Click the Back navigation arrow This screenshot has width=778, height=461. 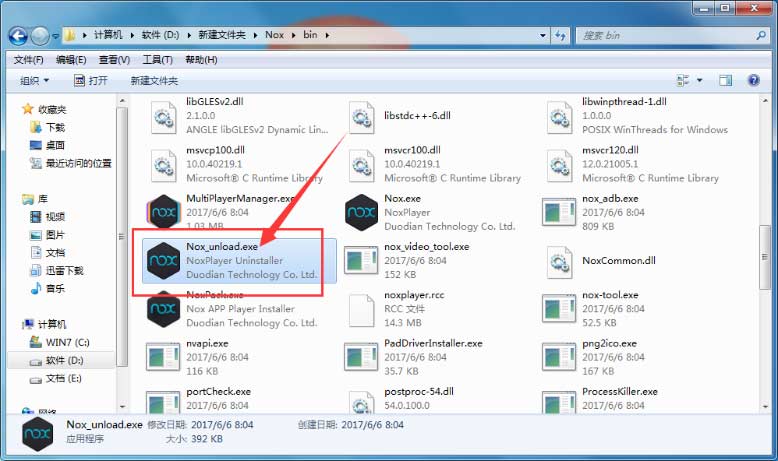tap(18, 36)
